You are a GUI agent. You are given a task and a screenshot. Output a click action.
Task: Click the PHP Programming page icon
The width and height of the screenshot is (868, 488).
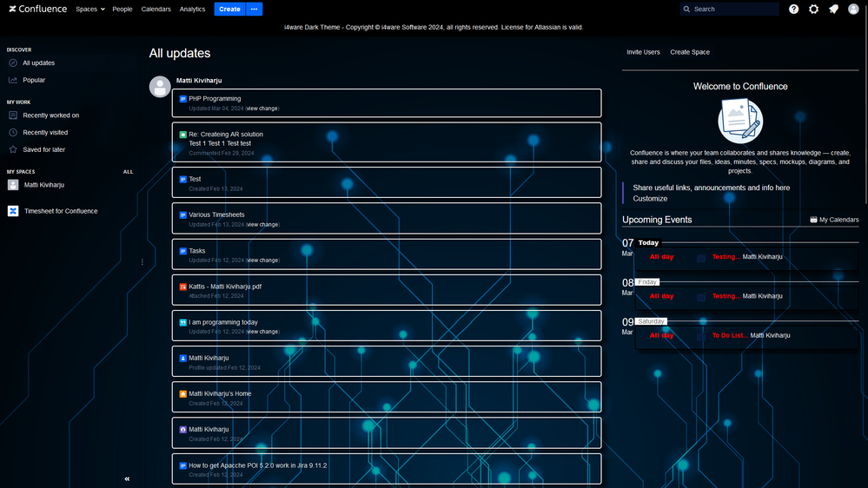tap(182, 99)
